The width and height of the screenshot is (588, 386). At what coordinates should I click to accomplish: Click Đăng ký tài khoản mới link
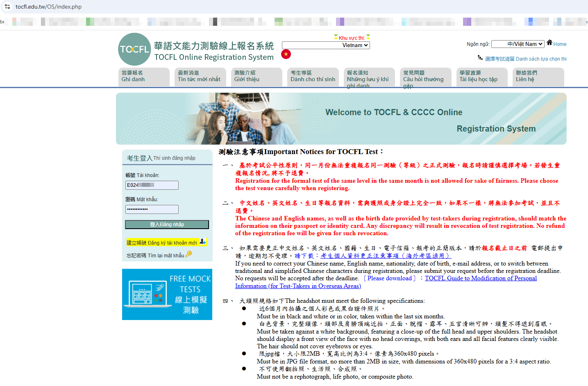point(162,243)
